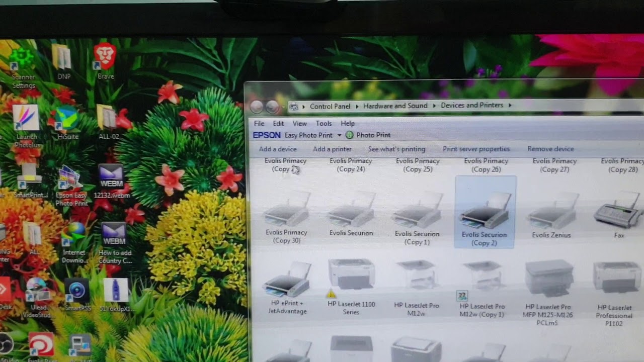Expand the arrow after Control Panel in the address bar
Viewport: 644px width, 362px height.
357,106
